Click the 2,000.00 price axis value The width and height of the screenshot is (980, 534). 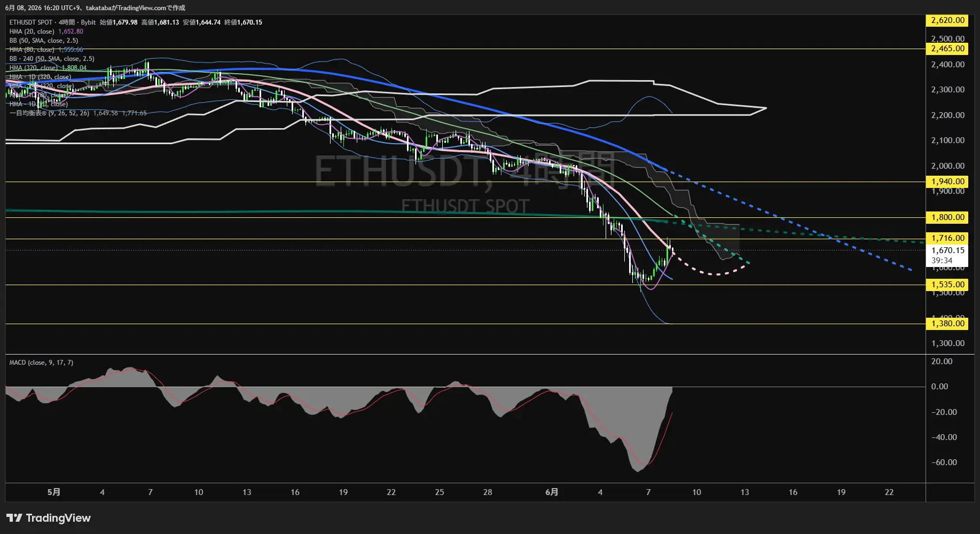coord(947,166)
